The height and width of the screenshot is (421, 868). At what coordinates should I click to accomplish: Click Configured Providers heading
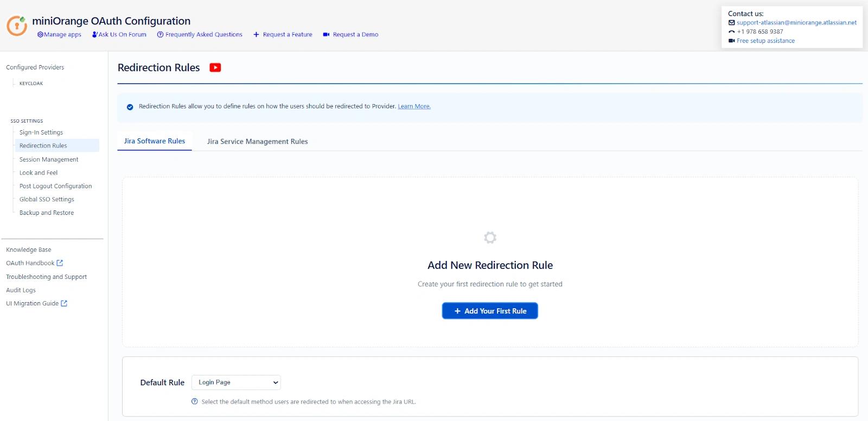[x=35, y=67]
